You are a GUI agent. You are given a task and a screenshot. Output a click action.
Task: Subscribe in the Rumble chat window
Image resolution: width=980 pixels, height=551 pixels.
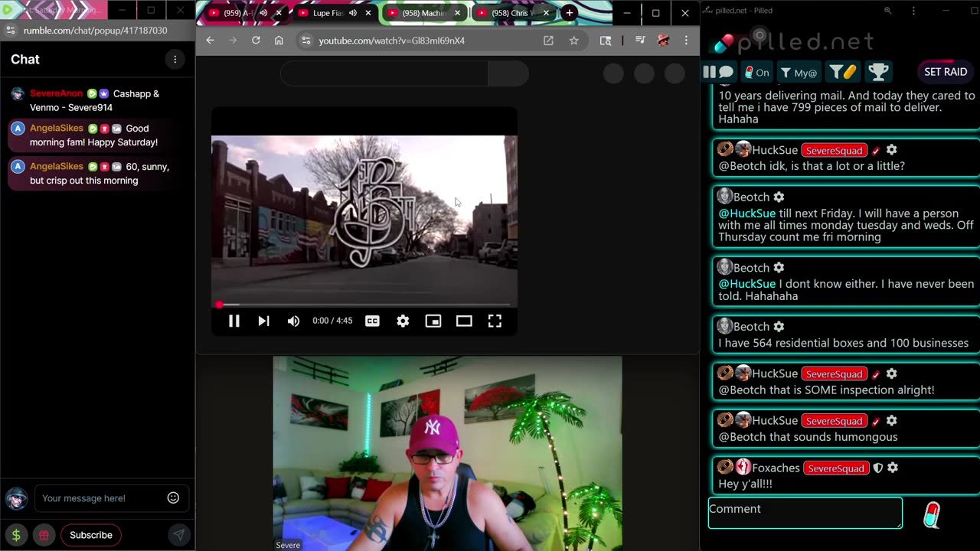(x=91, y=535)
